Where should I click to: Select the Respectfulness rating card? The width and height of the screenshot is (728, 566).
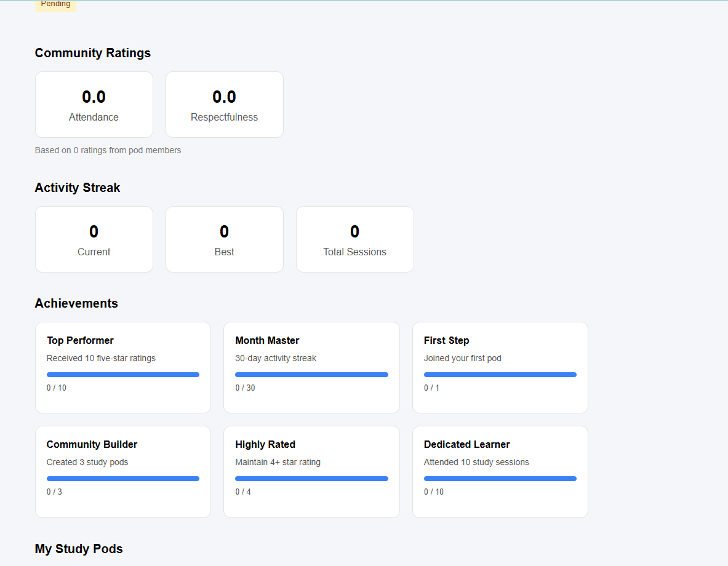click(225, 105)
